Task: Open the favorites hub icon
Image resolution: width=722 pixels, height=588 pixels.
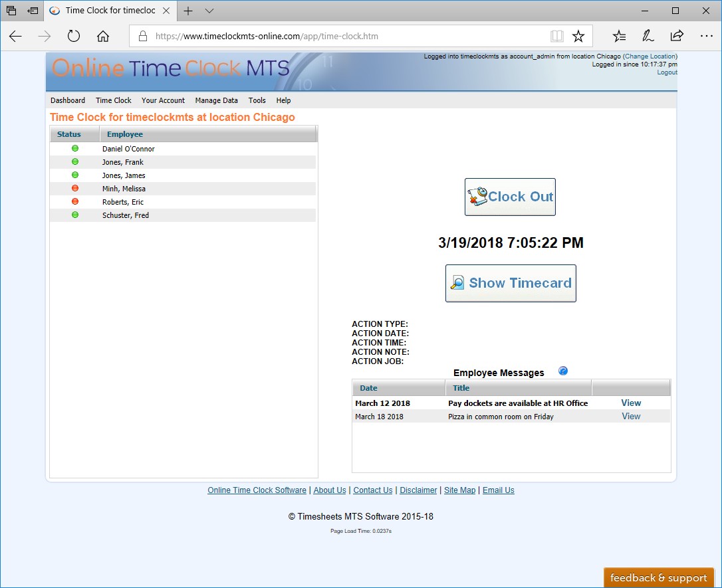Action: point(620,36)
